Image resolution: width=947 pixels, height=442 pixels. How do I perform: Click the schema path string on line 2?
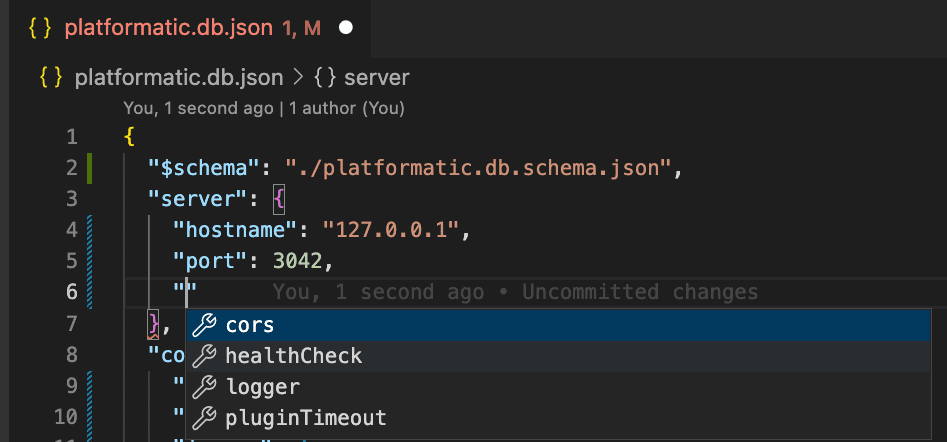pyautogui.click(x=478, y=167)
